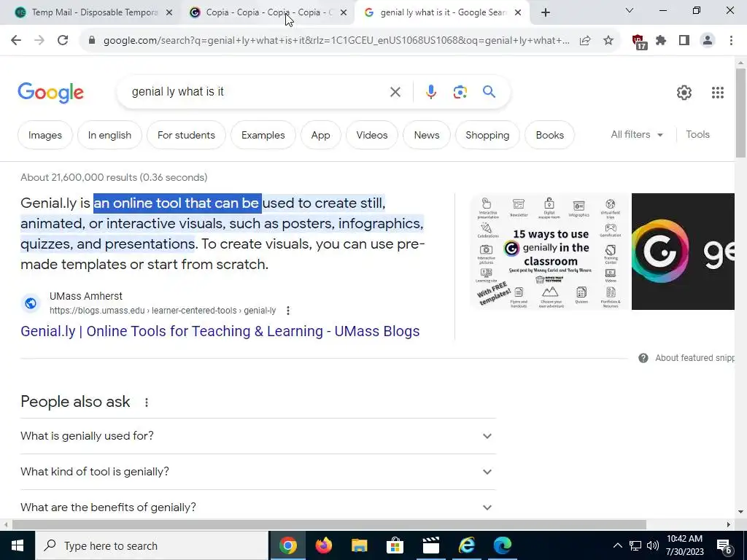Close the Copia tab
747x560 pixels.
coord(344,13)
